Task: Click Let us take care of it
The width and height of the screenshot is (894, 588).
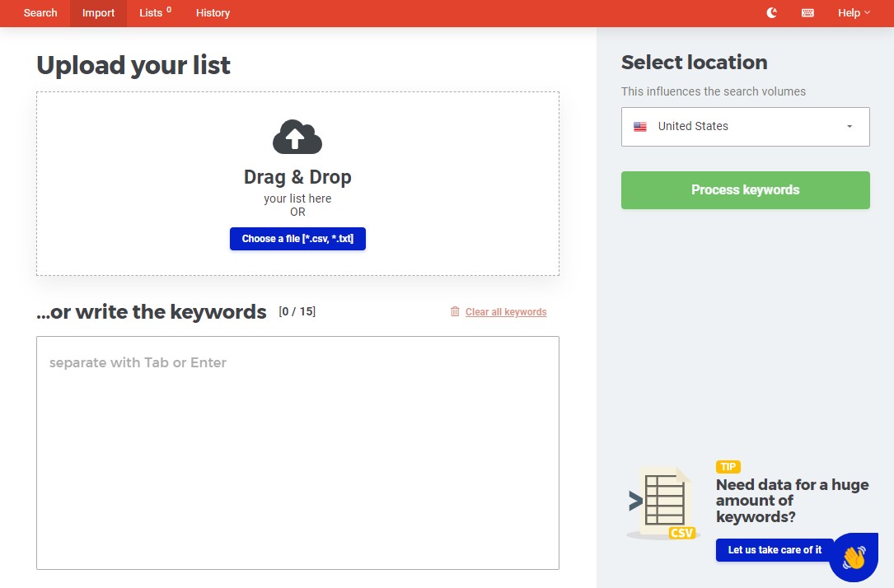Action: [775, 550]
